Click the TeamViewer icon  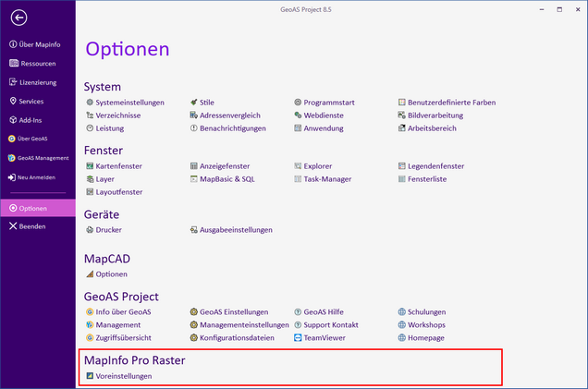298,338
